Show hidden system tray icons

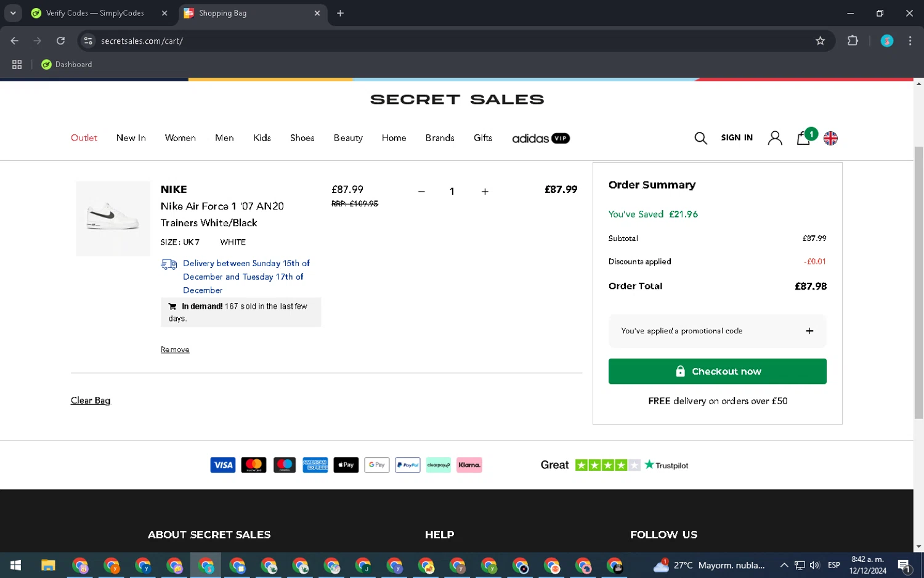784,565
